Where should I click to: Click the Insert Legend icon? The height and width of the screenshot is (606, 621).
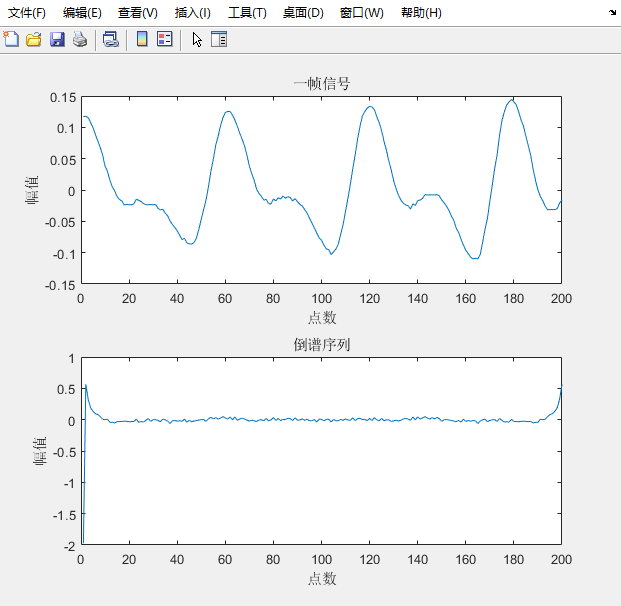[x=165, y=39]
